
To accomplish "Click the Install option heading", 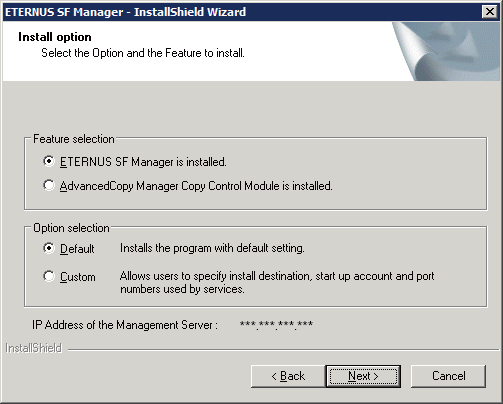I will tap(55, 37).
